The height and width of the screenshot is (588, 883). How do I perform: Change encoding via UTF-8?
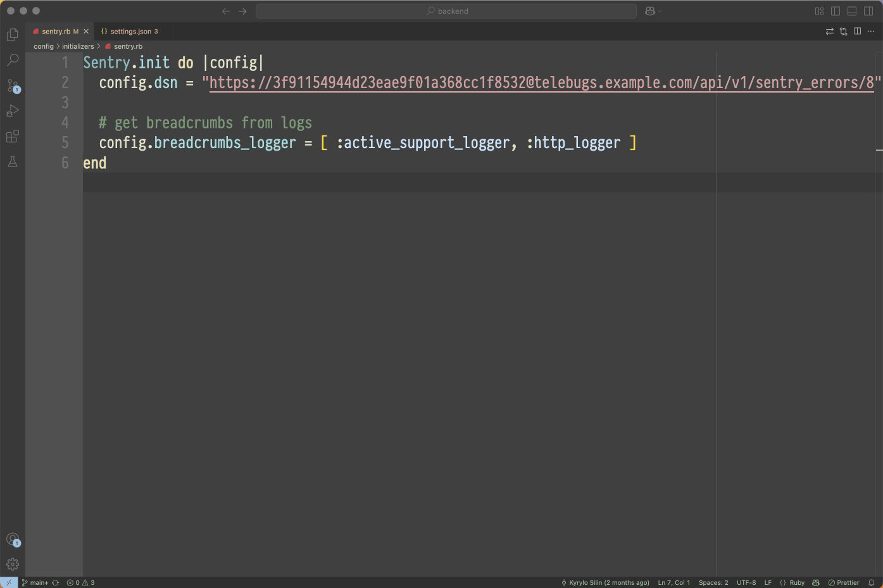[746, 582]
